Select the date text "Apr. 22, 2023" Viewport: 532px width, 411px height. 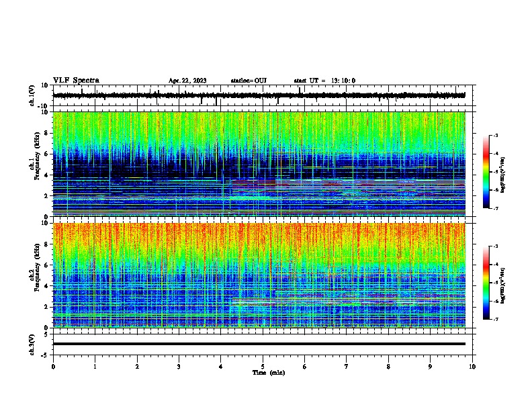(x=187, y=81)
